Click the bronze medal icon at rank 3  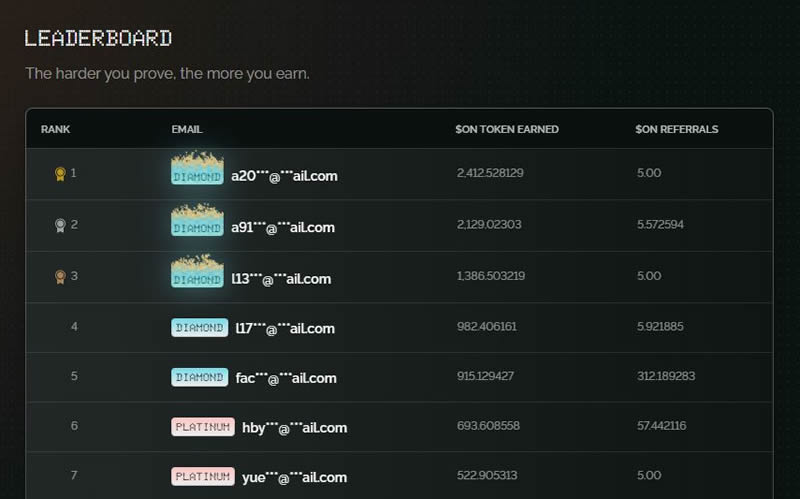tap(60, 277)
